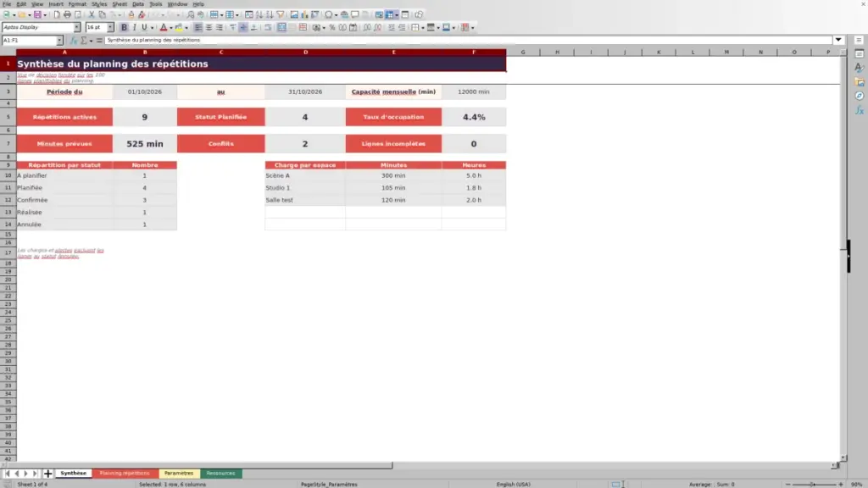Open the sidebar Gallery panel
The height and width of the screenshot is (488, 868).
[860, 82]
